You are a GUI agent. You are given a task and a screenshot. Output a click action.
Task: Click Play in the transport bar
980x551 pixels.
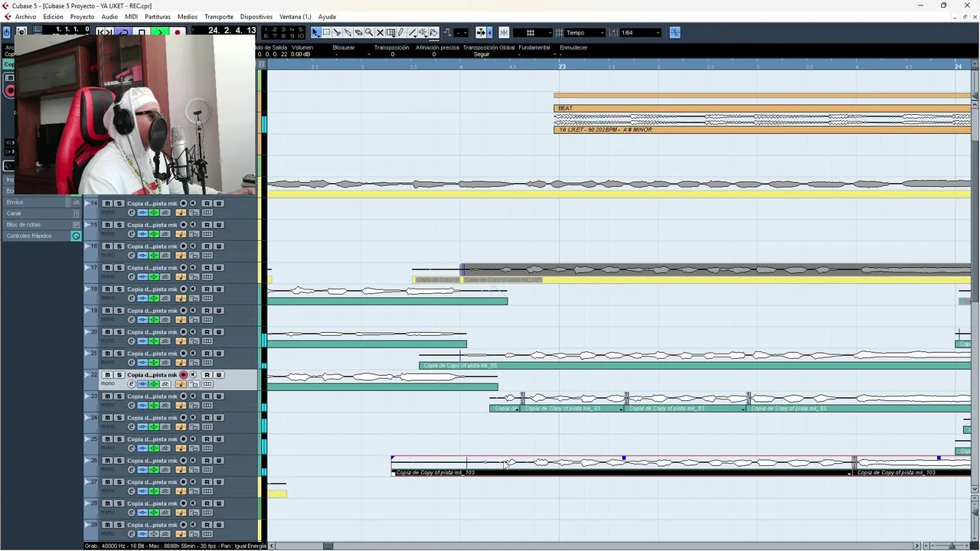(x=160, y=32)
